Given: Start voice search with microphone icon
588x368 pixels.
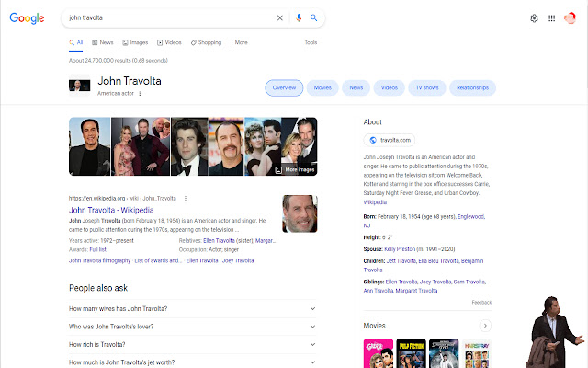Looking at the screenshot, I should [299, 17].
